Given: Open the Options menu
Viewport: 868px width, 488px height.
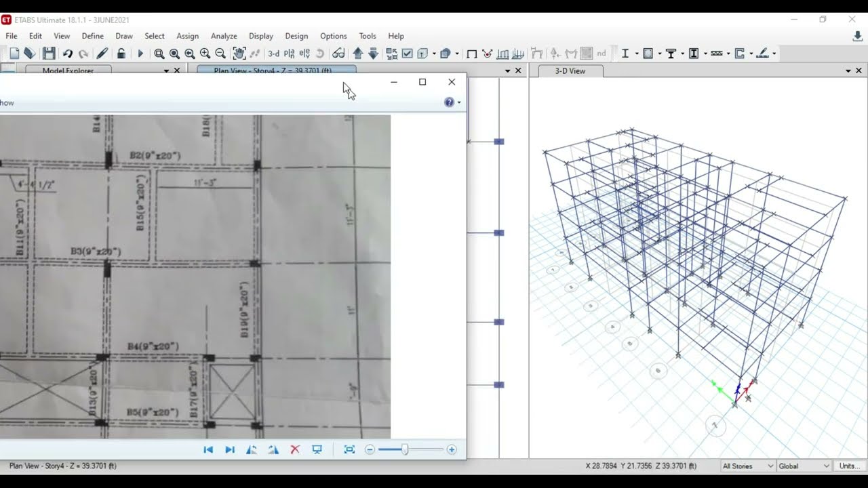Looking at the screenshot, I should tap(334, 36).
